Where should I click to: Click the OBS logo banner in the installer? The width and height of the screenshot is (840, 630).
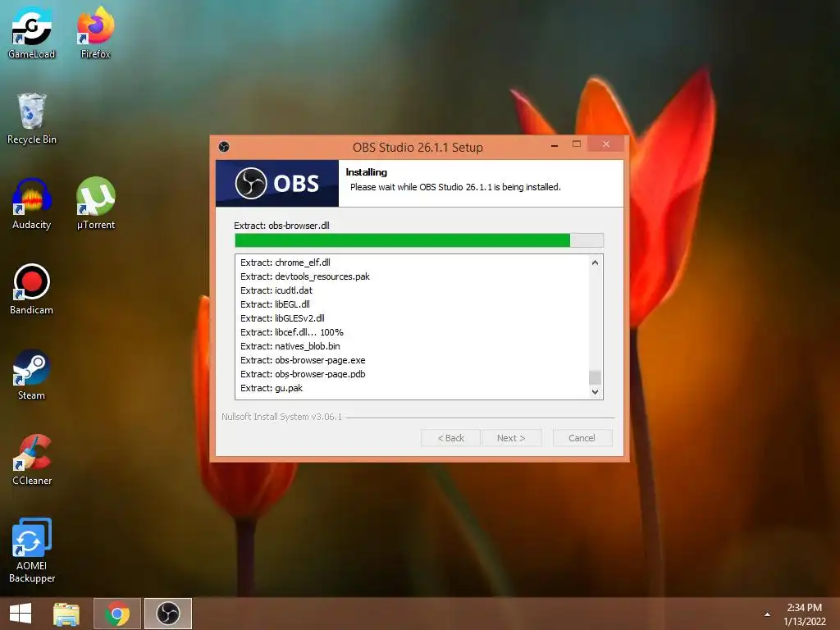point(277,183)
